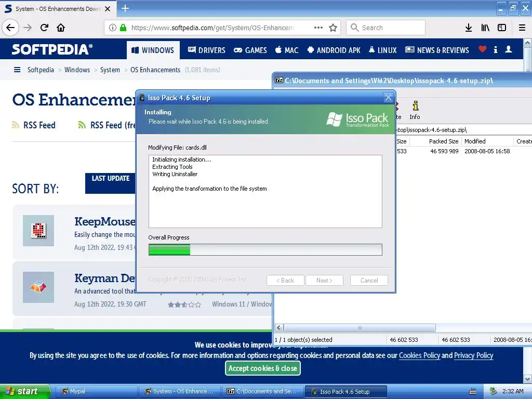The image size is (532, 399).
Task: Open a new browser tab
Action: [x=125, y=8]
